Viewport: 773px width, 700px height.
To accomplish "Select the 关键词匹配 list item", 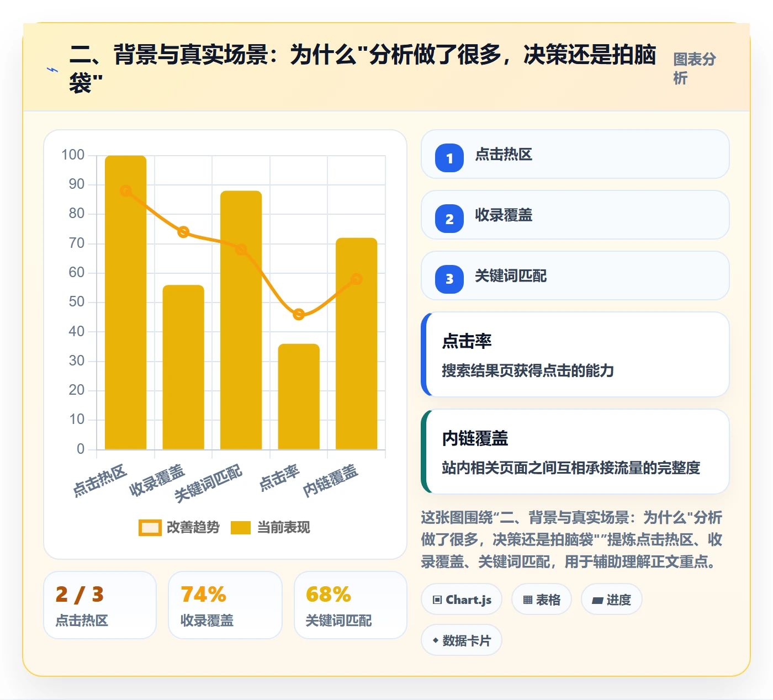I will (575, 276).
